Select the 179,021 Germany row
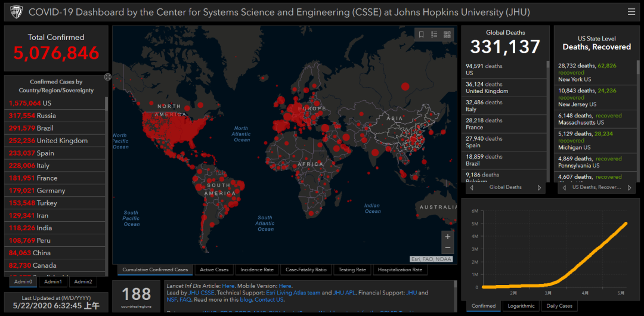The width and height of the screenshot is (644, 316). tap(55, 190)
